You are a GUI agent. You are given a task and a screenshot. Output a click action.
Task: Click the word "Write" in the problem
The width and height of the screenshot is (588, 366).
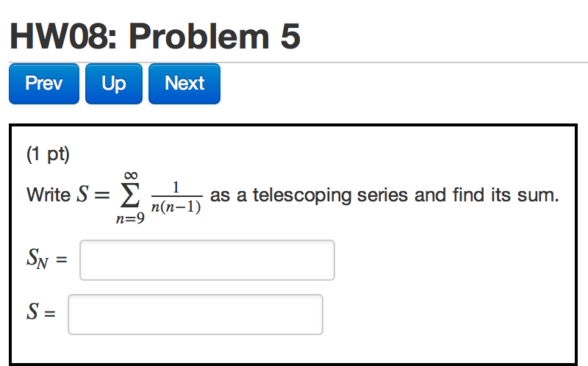click(x=49, y=196)
